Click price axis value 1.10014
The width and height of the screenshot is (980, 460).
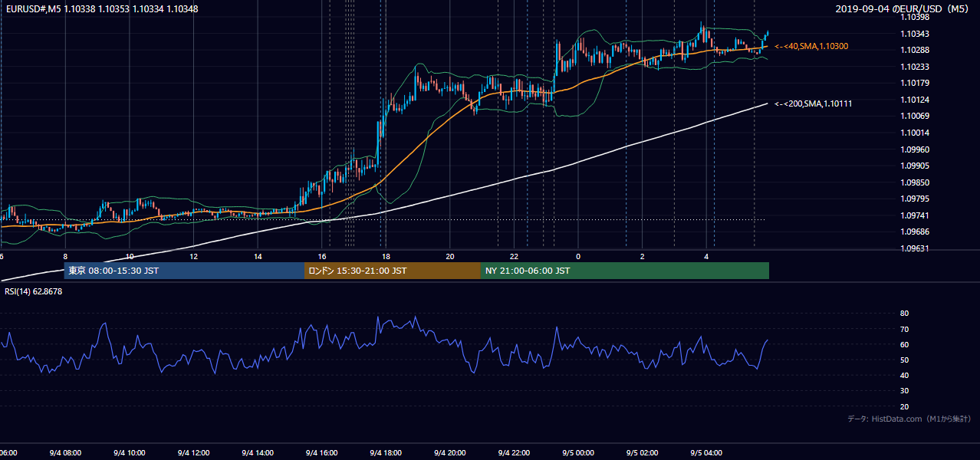click(915, 133)
